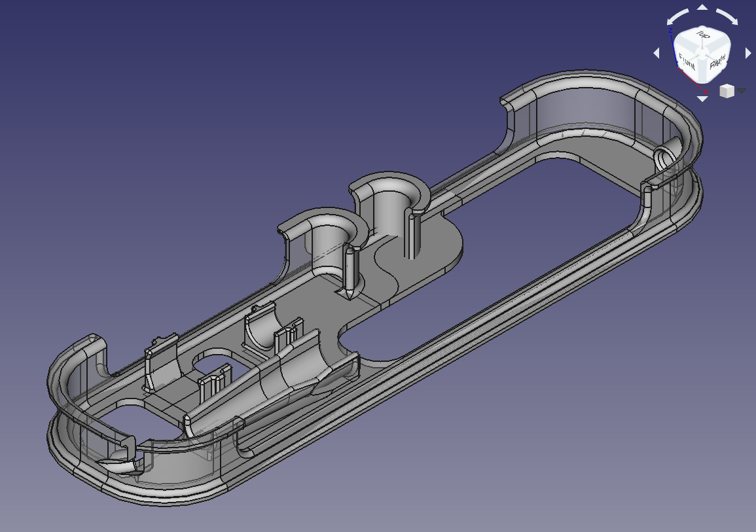The width and height of the screenshot is (756, 532).
Task: Roll view clockwise with curved right arrow
Action: [727, 17]
